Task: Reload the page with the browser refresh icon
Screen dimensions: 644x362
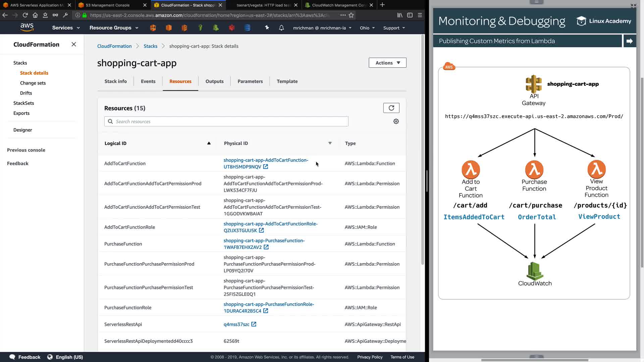Action: [x=25, y=15]
